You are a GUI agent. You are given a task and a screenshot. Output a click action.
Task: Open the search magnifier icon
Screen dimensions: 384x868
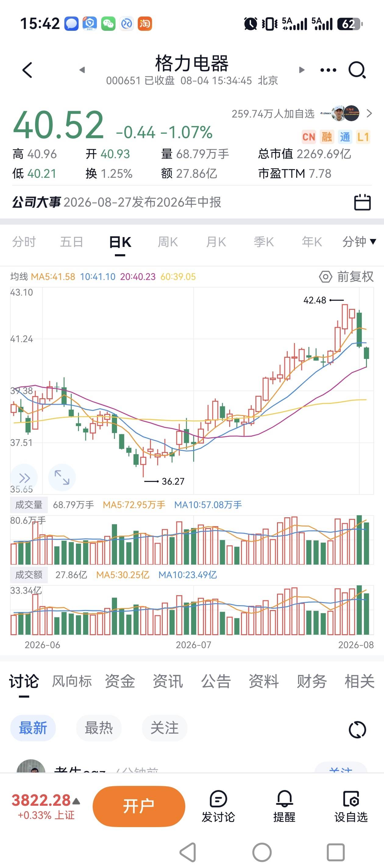click(357, 70)
